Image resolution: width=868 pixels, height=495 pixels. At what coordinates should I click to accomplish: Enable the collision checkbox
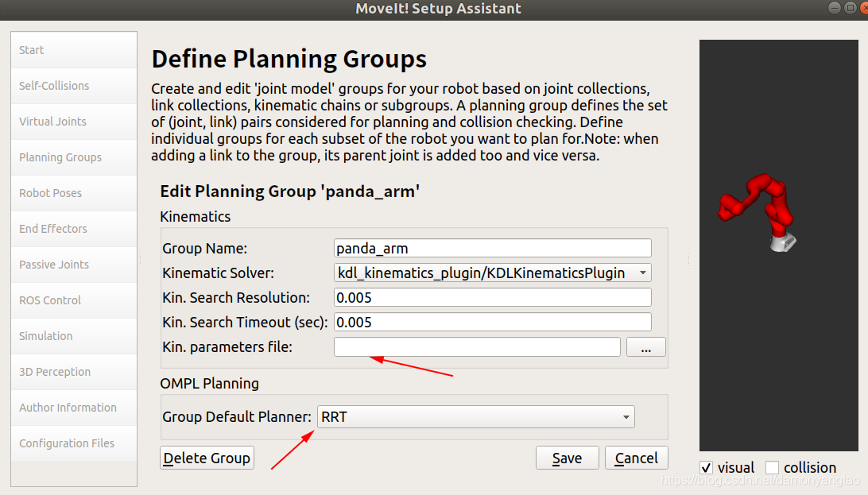tap(773, 468)
